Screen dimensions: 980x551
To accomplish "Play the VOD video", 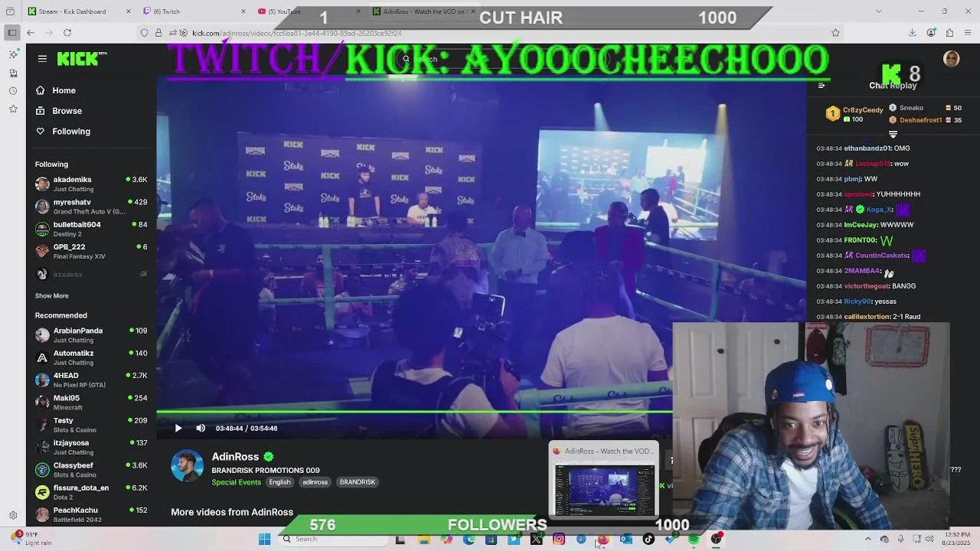I will [x=178, y=429].
